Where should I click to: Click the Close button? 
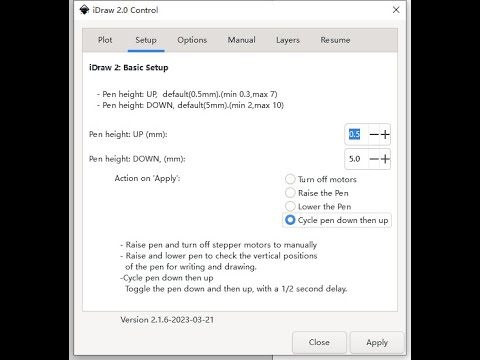pos(319,342)
